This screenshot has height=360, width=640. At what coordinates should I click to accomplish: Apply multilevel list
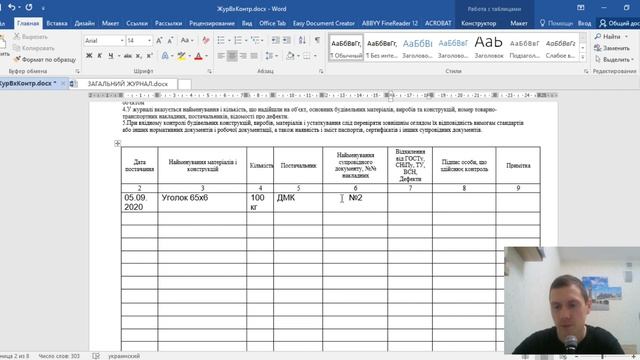[255, 40]
